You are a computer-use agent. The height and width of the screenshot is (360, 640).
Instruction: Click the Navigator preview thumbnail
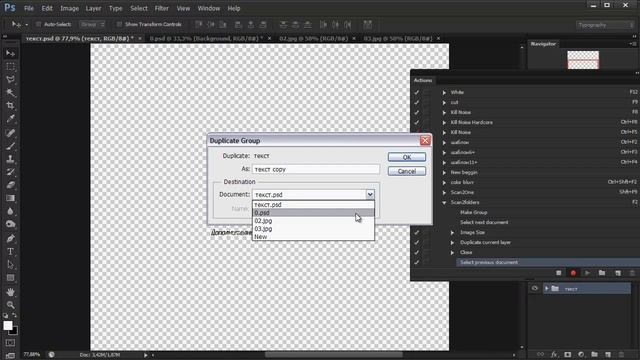(x=583, y=60)
